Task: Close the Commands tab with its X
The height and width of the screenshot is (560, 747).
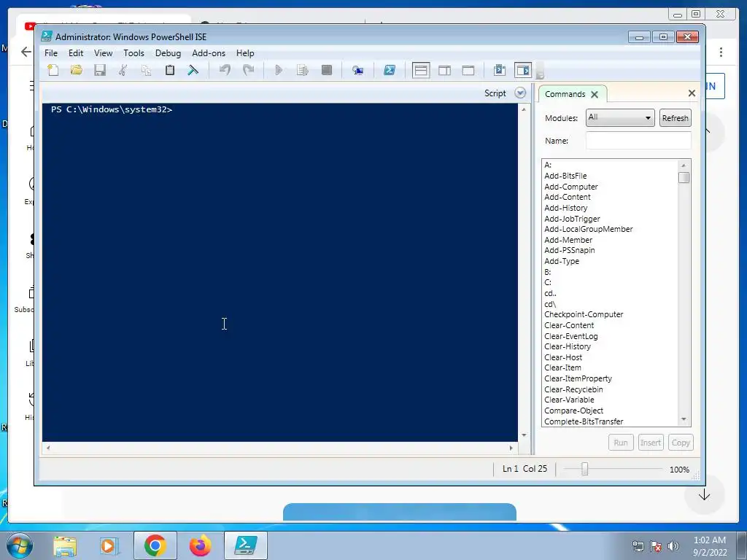Action: (x=595, y=94)
